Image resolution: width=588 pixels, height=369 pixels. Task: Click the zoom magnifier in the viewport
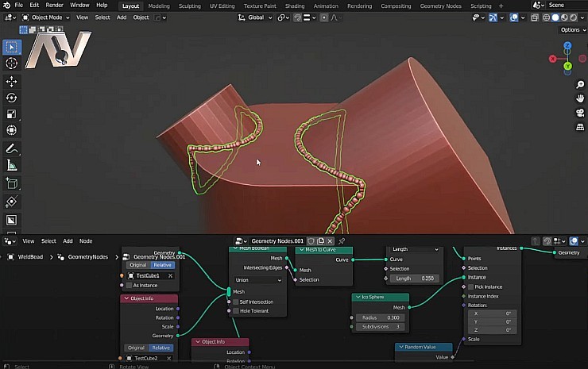click(579, 84)
